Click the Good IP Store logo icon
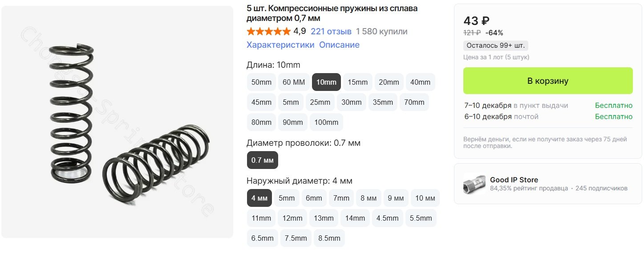Screen dimensions: 644x255 click(x=474, y=184)
